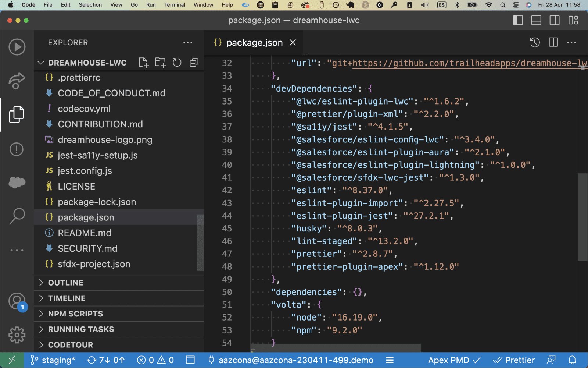Refresh the Explorer file tree
Screen dimensions: 588x368
click(177, 63)
